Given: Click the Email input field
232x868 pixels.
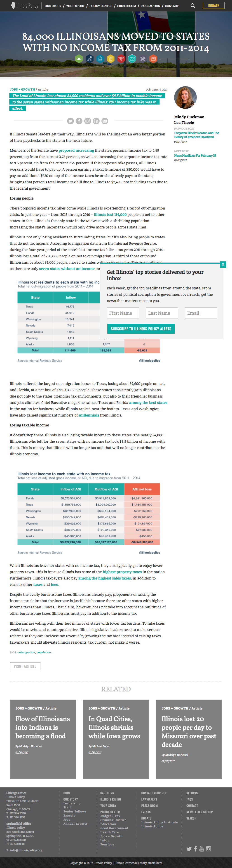Looking at the screenshot, I should click(201, 313).
